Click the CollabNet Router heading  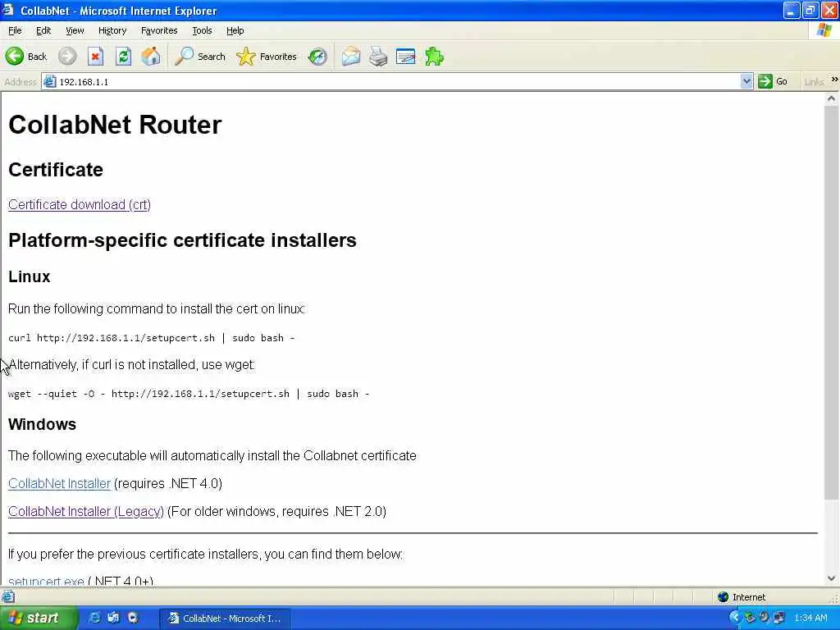tap(115, 125)
